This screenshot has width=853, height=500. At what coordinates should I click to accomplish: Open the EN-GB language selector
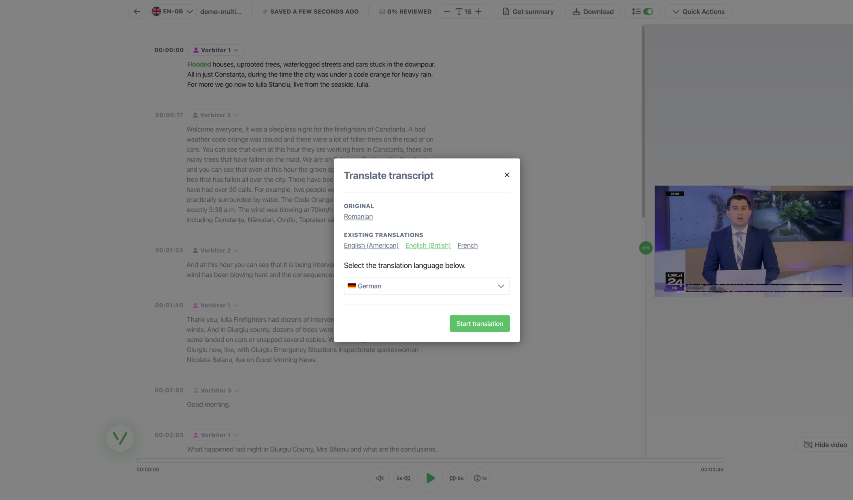(172, 11)
